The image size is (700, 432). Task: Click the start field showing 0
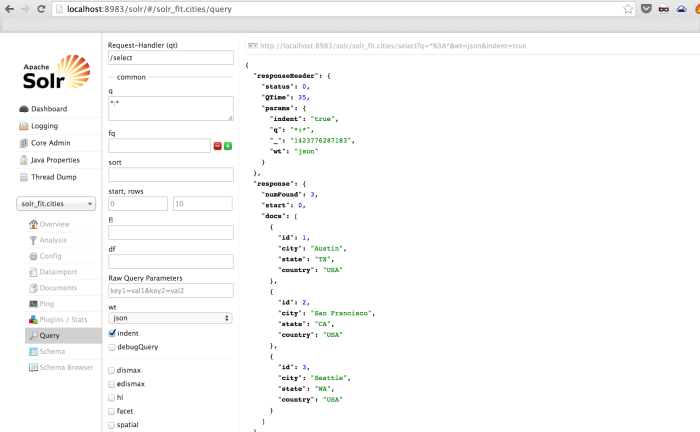[x=138, y=204]
